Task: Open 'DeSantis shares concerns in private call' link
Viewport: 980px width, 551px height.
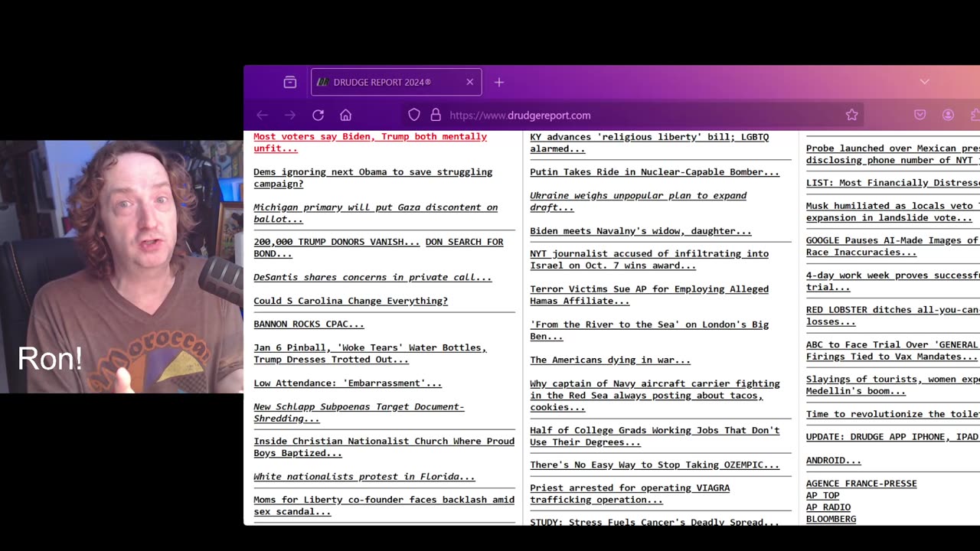Action: (372, 277)
